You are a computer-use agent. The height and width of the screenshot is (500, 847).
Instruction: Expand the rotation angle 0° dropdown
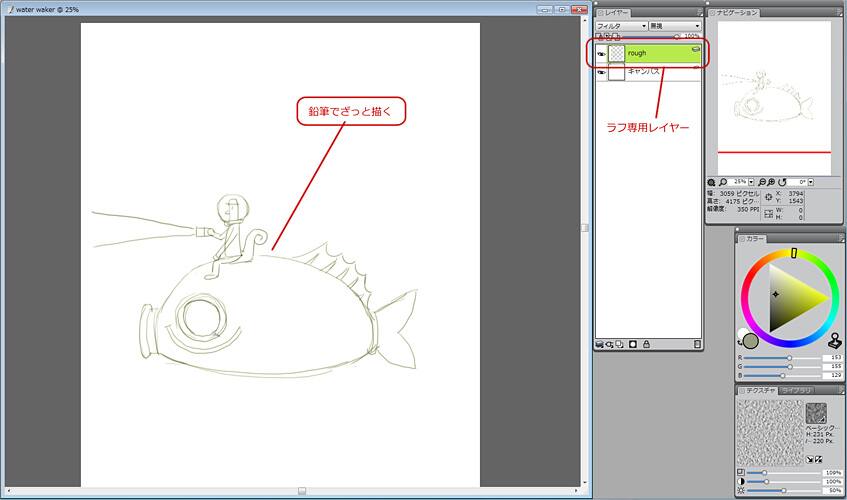tap(809, 182)
